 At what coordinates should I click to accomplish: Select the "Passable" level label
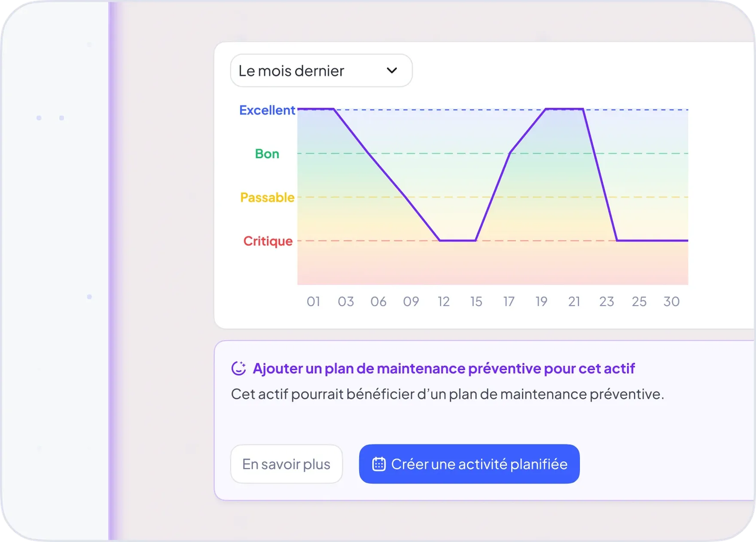coord(267,197)
